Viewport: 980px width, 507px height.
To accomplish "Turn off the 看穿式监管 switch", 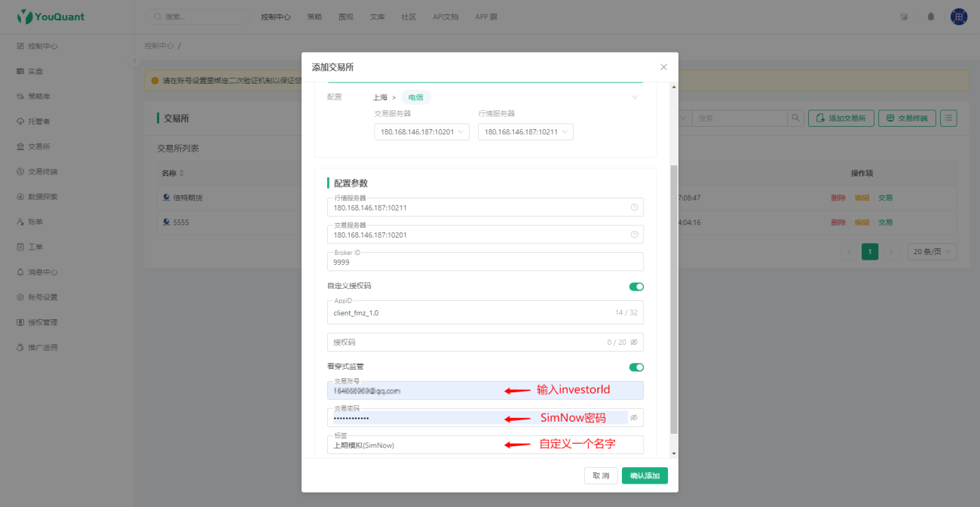I will click(637, 367).
